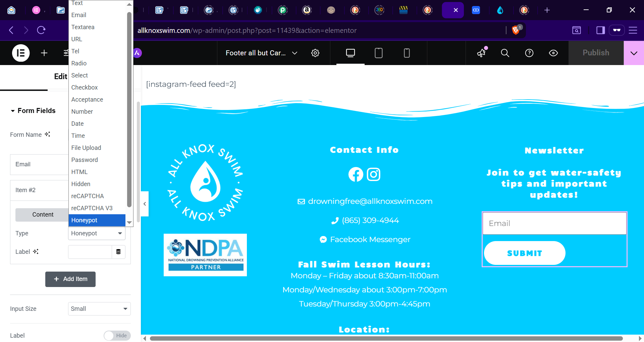The height and width of the screenshot is (342, 644).
Task: Click the newsletter Email input field
Action: 554,223
